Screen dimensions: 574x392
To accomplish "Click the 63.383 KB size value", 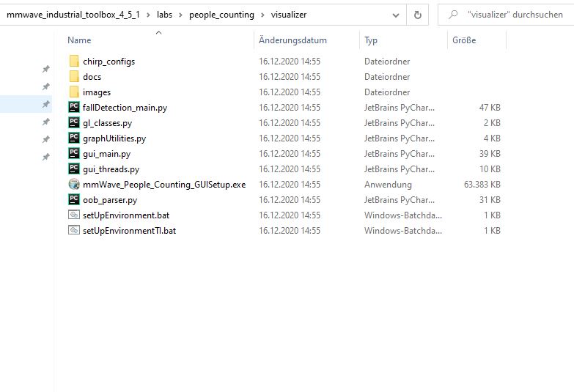I will (x=482, y=185).
